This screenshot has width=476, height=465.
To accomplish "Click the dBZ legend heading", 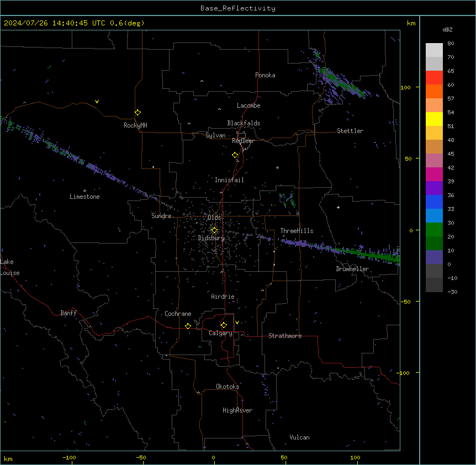I will click(447, 29).
